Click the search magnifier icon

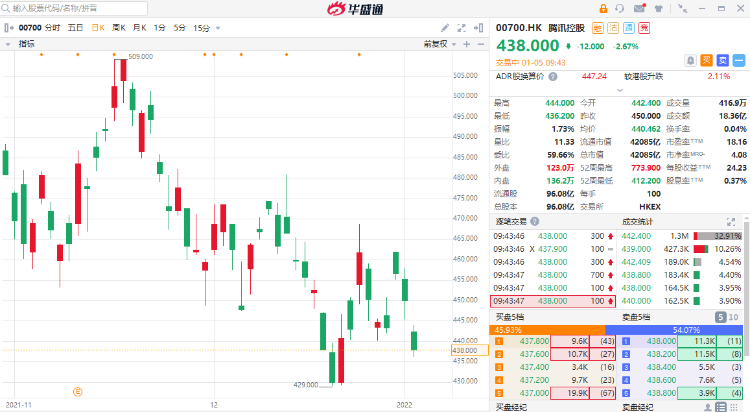pos(6,8)
